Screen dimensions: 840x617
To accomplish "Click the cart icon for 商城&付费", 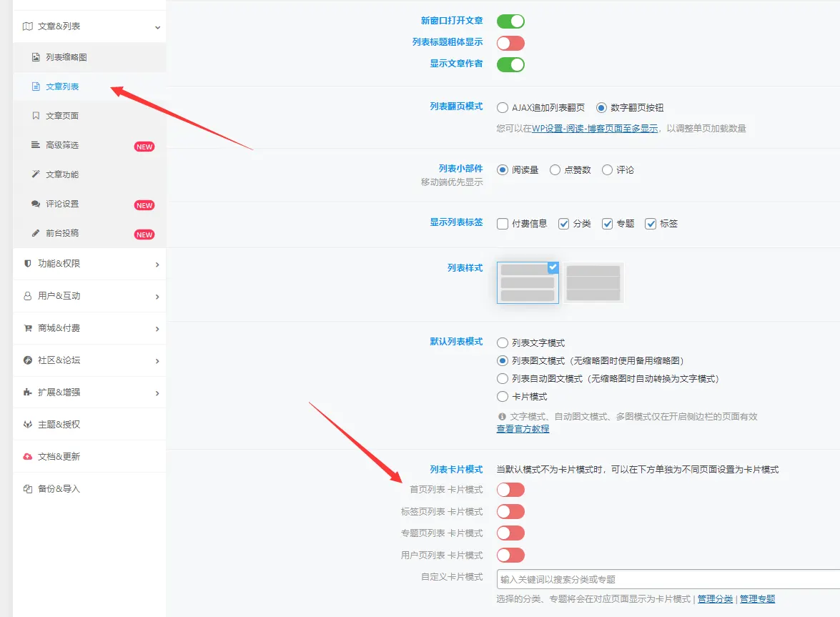I will coord(28,327).
